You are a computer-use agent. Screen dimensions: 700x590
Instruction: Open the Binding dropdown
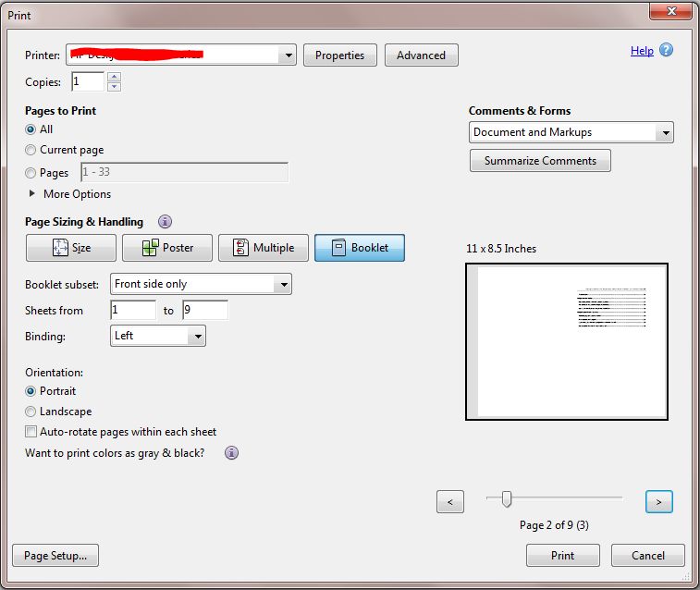[x=158, y=336]
